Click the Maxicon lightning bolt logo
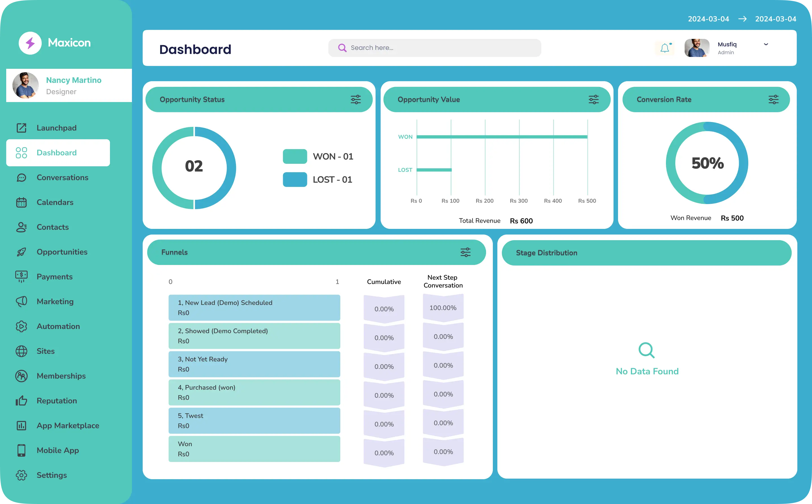 click(x=30, y=43)
